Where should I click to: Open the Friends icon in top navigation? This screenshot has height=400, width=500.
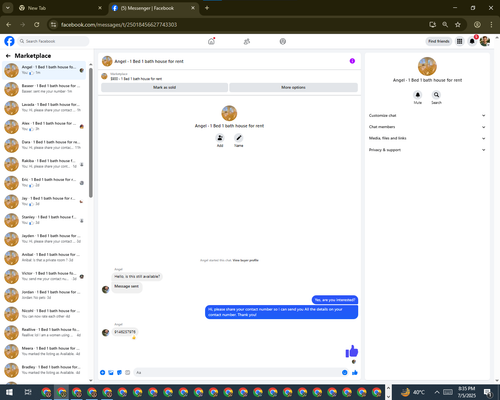247,41
